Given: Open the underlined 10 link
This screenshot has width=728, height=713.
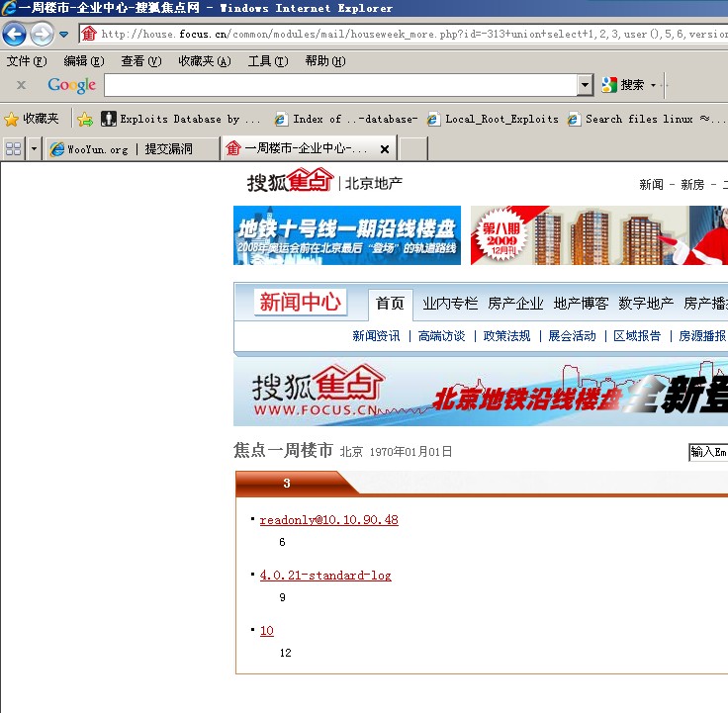Looking at the screenshot, I should point(267,630).
